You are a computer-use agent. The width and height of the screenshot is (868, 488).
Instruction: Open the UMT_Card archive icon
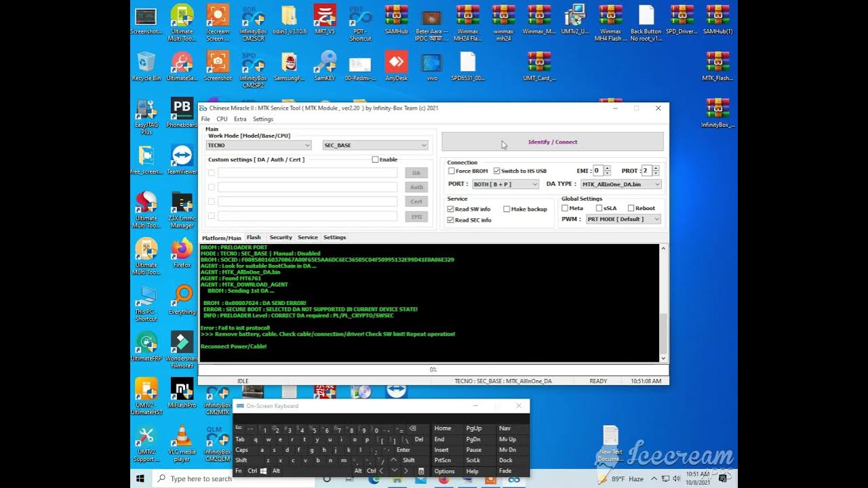[539, 66]
